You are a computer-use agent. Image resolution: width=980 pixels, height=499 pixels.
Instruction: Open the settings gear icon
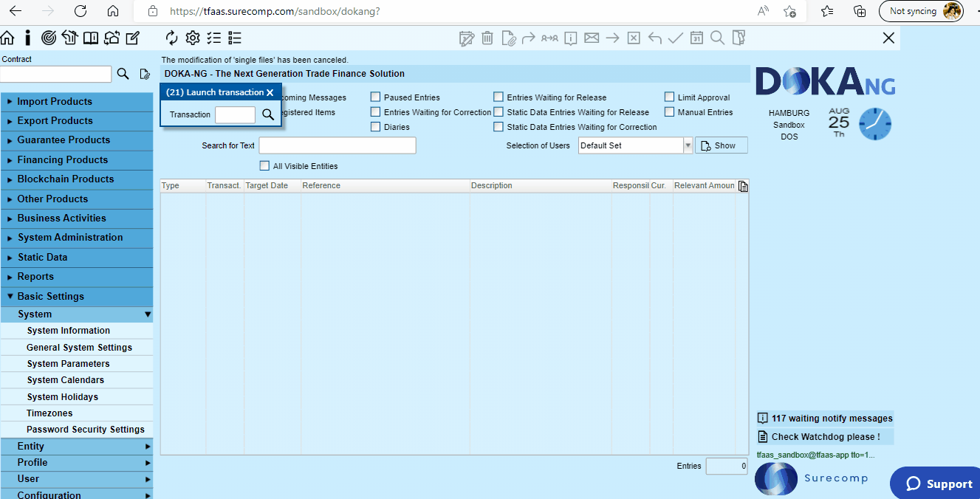(193, 38)
